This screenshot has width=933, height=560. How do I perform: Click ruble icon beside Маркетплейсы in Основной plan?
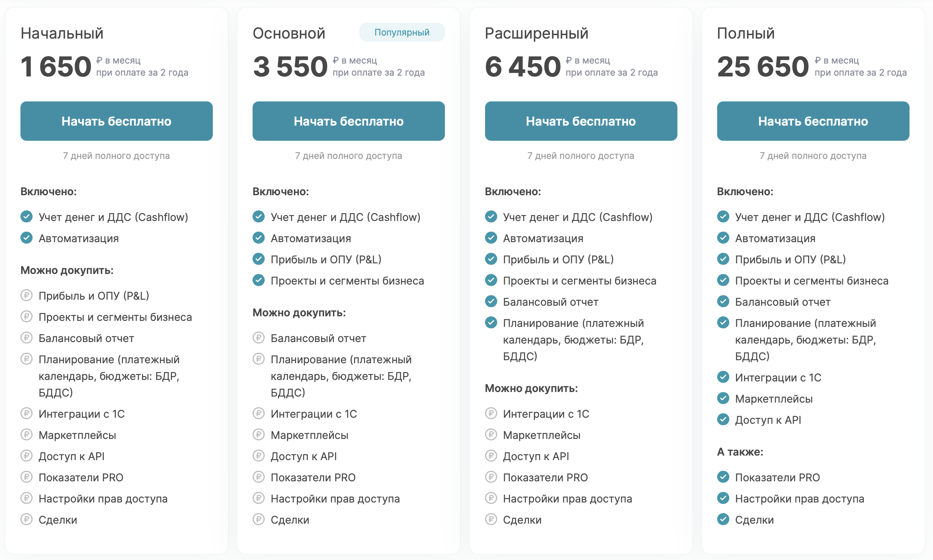tap(258, 434)
